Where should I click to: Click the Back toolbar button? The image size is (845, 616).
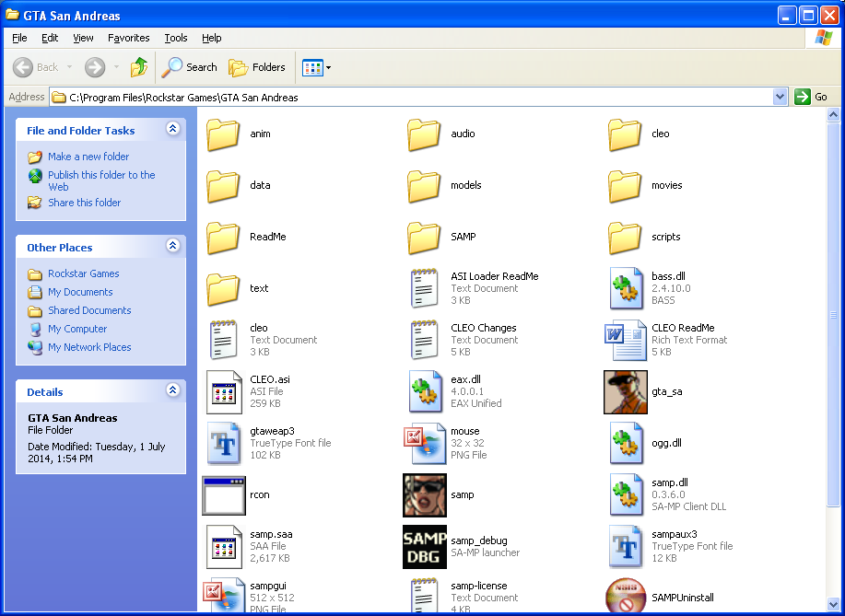(36, 67)
